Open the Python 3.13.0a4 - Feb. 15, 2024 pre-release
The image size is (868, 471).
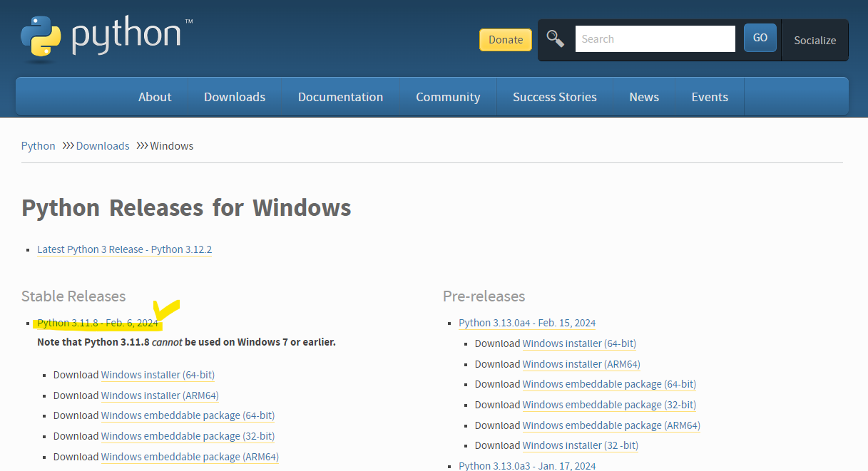coord(527,323)
